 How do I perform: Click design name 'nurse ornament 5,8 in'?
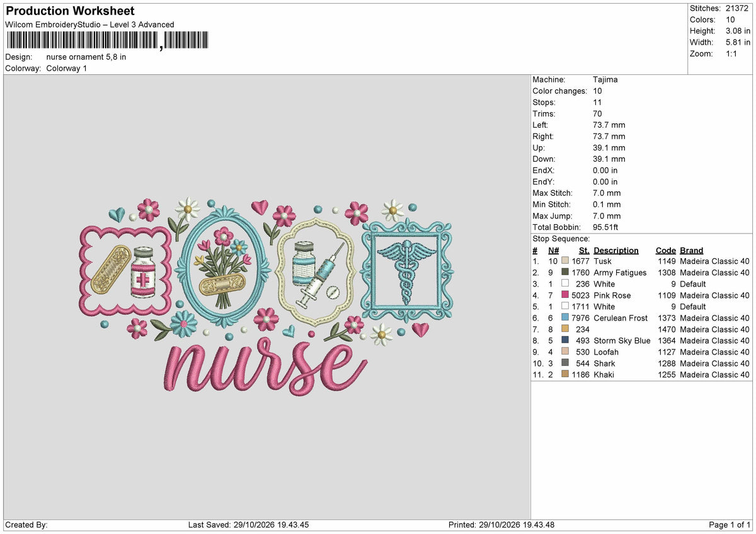pyautogui.click(x=86, y=57)
